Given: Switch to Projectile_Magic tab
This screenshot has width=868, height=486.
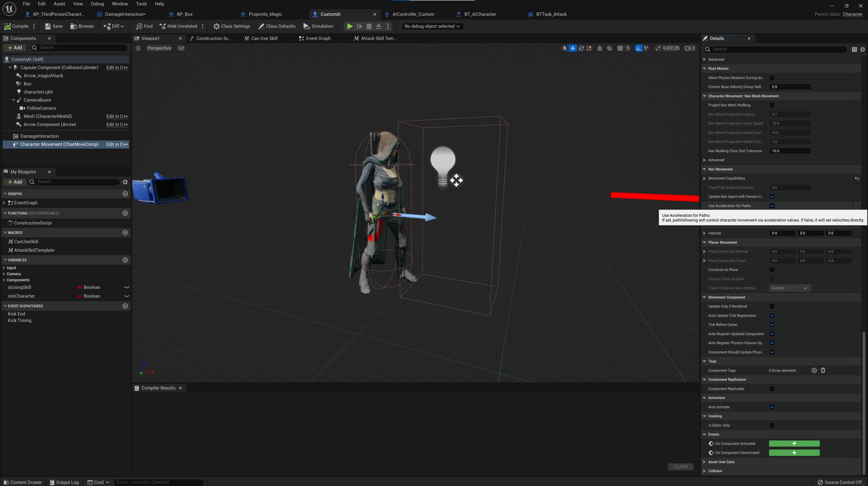Looking at the screenshot, I should 265,14.
